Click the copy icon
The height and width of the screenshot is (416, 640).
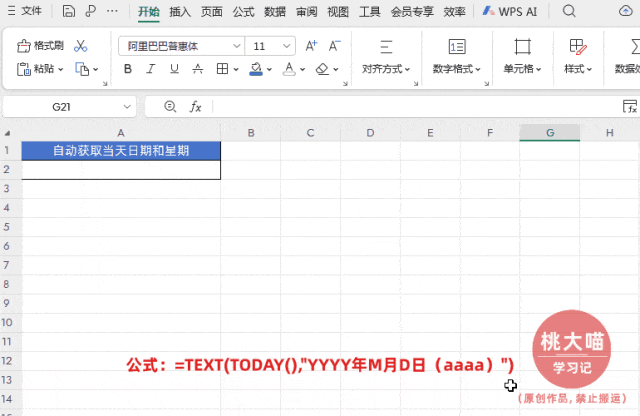(82, 69)
